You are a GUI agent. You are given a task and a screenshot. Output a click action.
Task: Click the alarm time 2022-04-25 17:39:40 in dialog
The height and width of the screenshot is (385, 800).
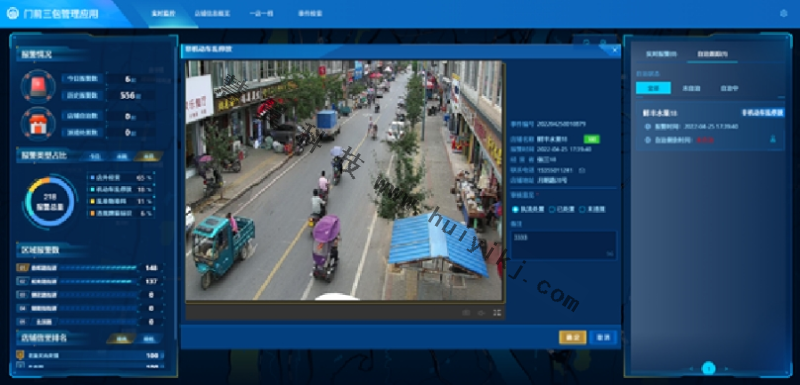point(564,149)
